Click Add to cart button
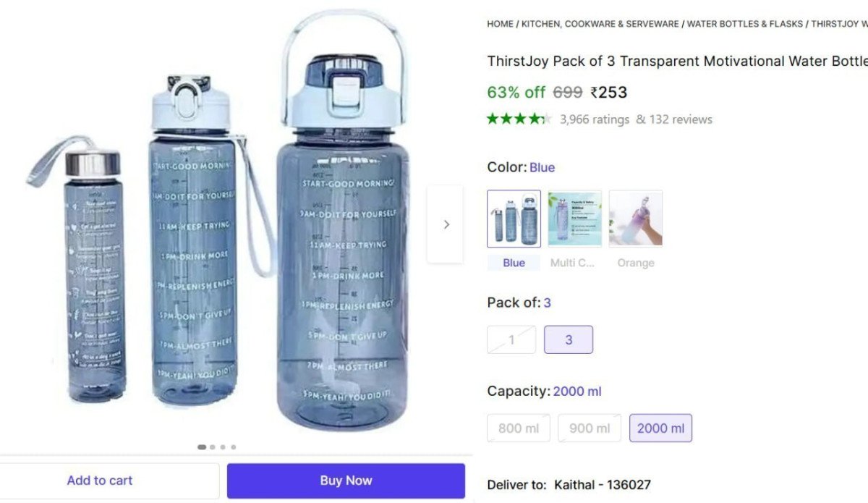Image resolution: width=868 pixels, height=503 pixels. click(x=100, y=481)
